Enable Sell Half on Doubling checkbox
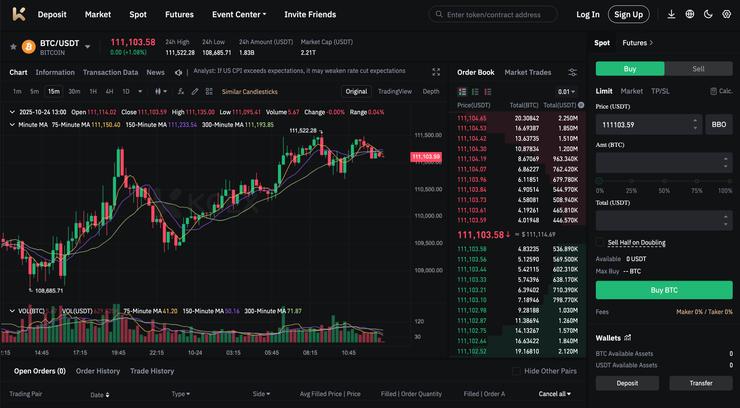740x408 pixels. [599, 242]
